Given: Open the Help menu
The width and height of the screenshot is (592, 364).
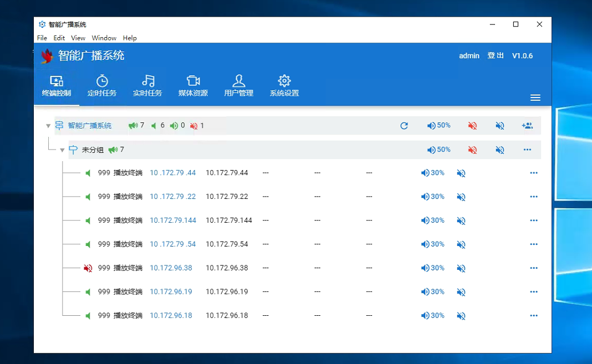Looking at the screenshot, I should pyautogui.click(x=130, y=38).
